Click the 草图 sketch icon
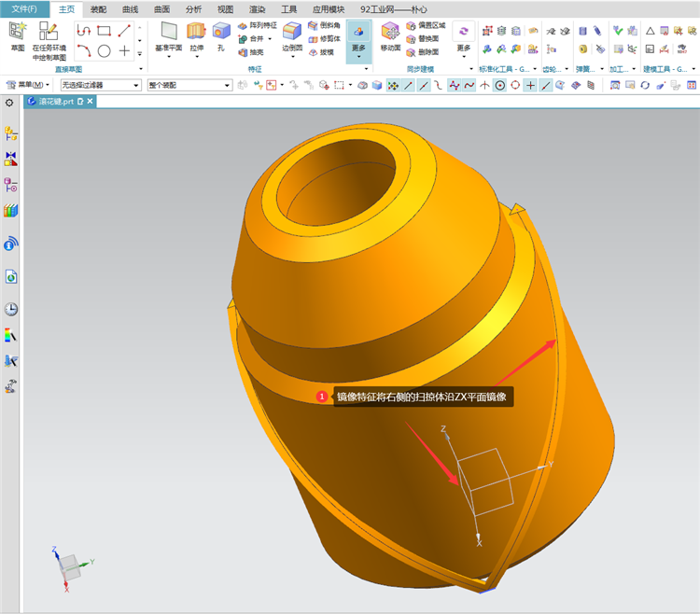Viewport: 700px width, 614px height. pos(17,31)
